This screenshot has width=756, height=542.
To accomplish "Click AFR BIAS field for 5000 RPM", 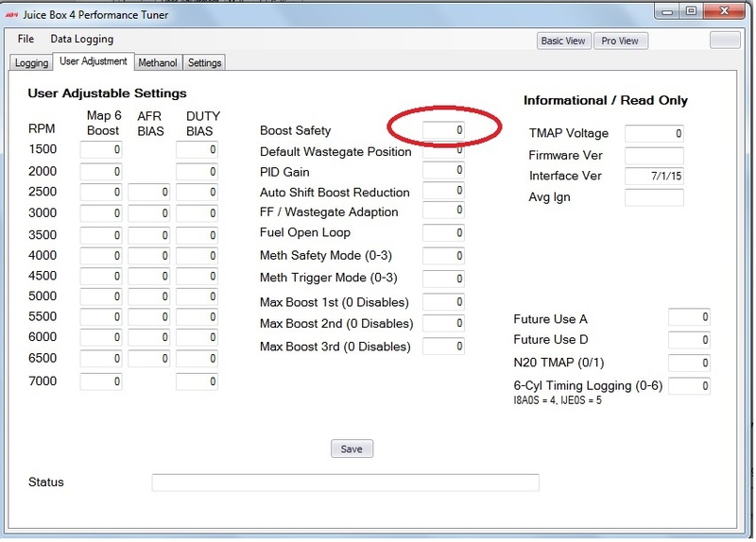I will pyautogui.click(x=149, y=296).
